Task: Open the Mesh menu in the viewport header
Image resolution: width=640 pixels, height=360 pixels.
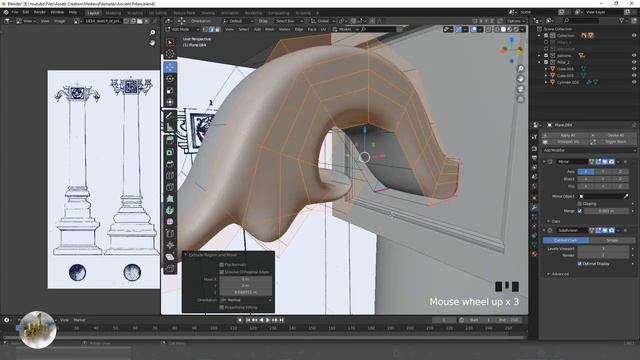Action: [x=270, y=29]
